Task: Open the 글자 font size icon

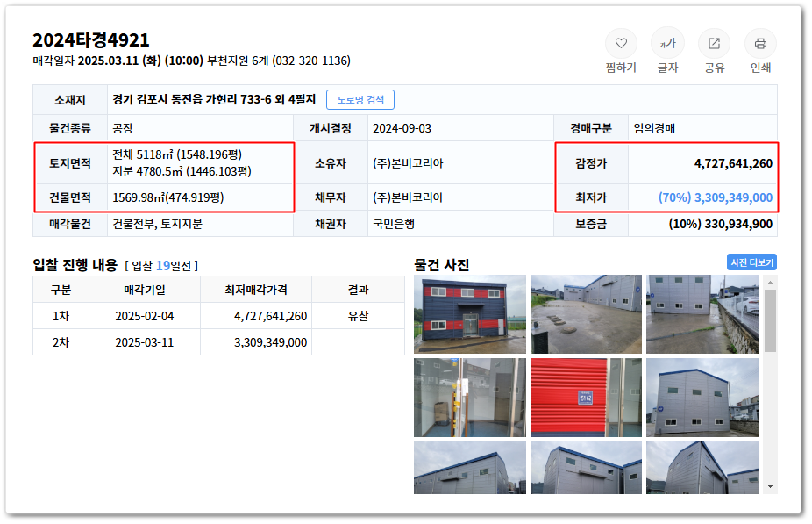Action: [667, 44]
